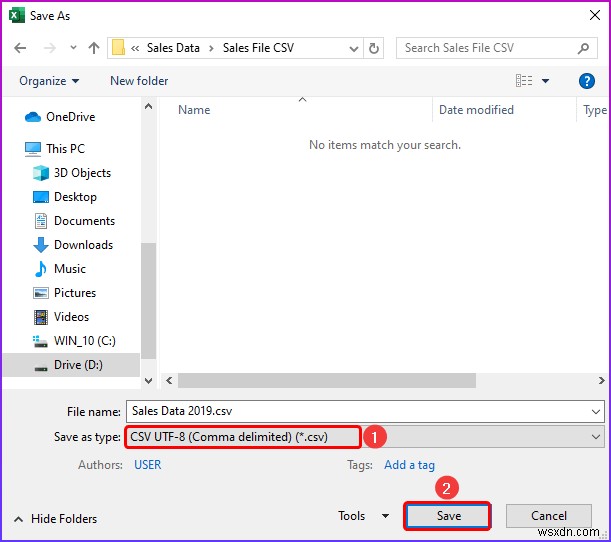611x542 pixels.
Task: Click file list horizontal scroll right arrow
Action: tap(602, 380)
